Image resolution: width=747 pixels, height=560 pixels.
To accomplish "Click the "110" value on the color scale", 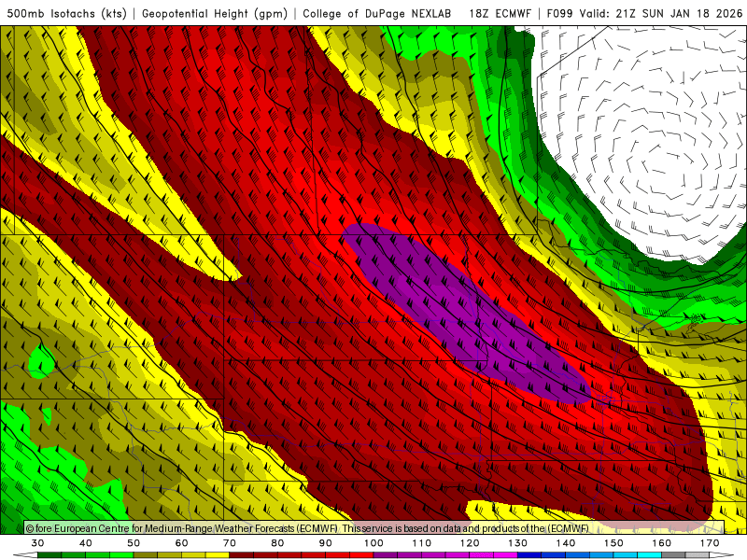I will [x=422, y=543].
